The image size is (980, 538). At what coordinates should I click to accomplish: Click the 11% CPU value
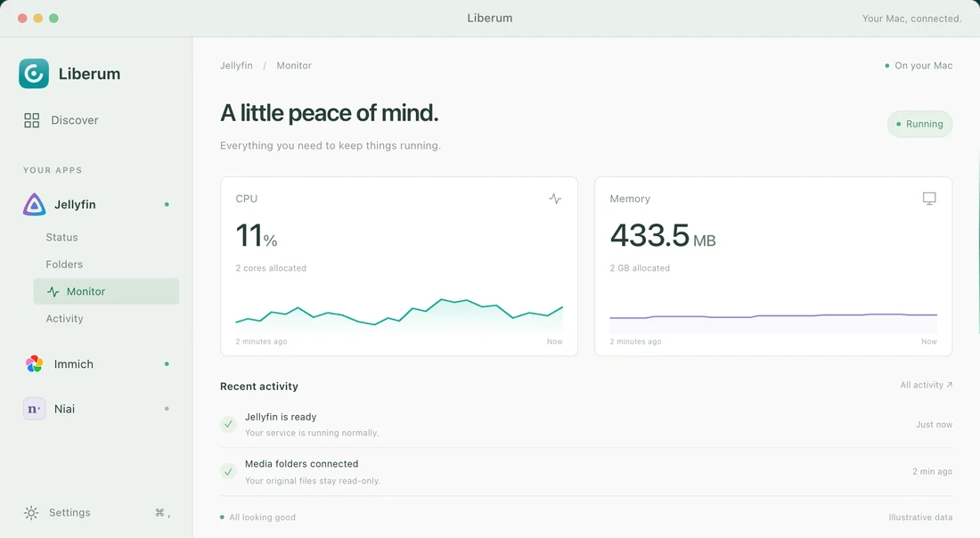257,236
